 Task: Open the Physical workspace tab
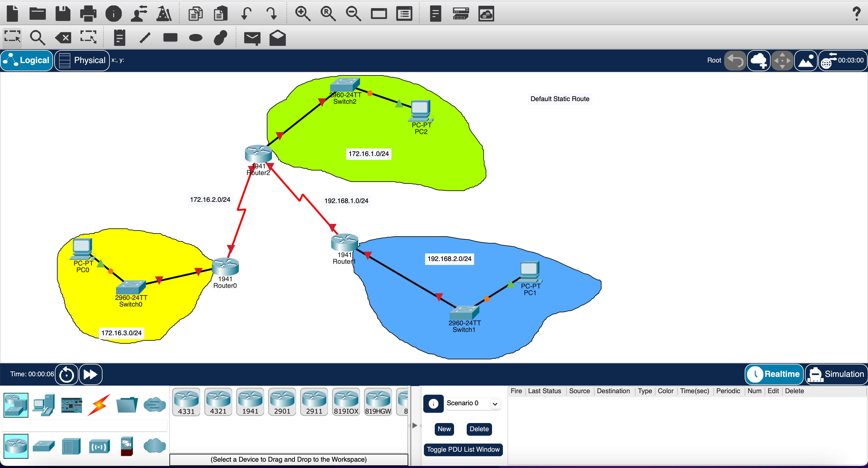click(x=82, y=60)
